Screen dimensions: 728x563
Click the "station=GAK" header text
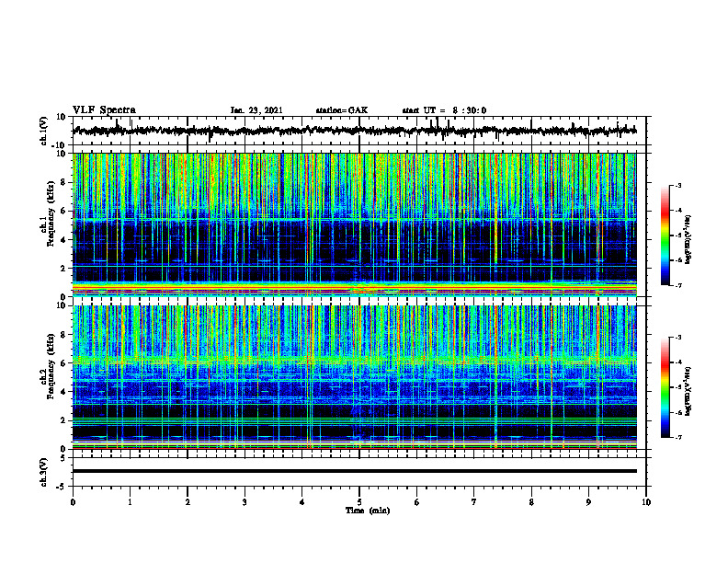click(x=342, y=110)
